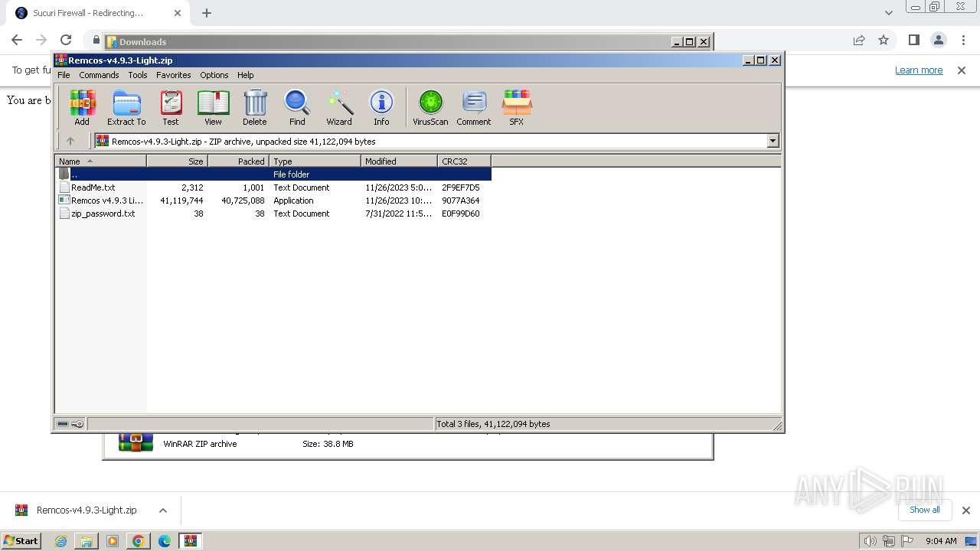Image resolution: width=980 pixels, height=551 pixels.
Task: Sort by Size column header
Action: coord(177,161)
